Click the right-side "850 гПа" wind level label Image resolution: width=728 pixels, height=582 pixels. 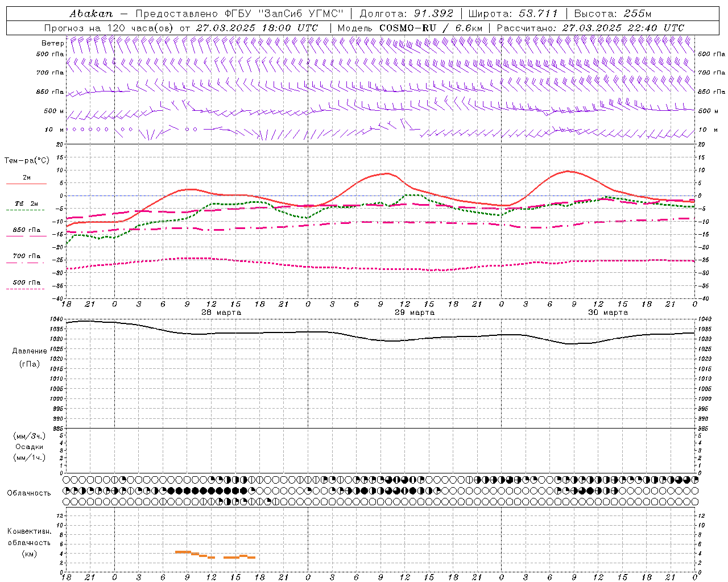[x=712, y=92]
